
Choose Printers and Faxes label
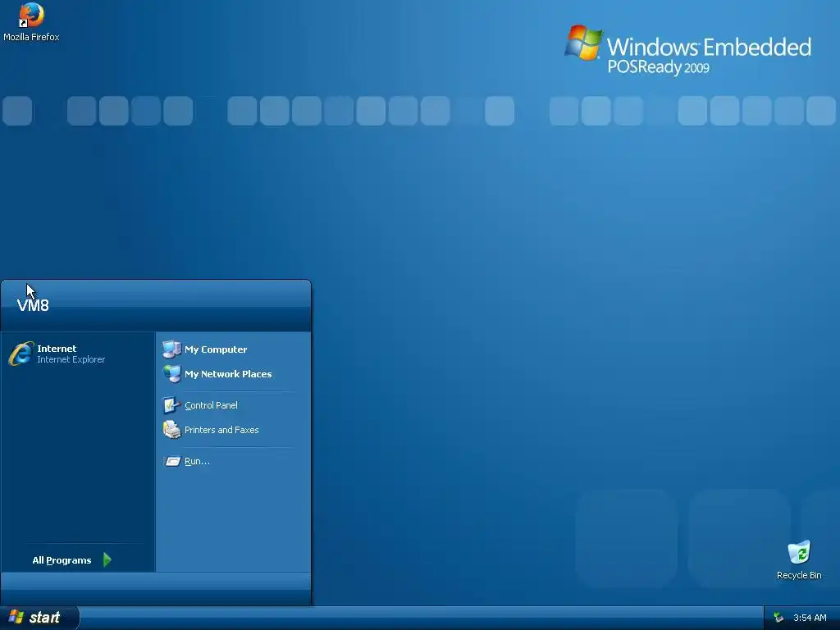pos(221,430)
